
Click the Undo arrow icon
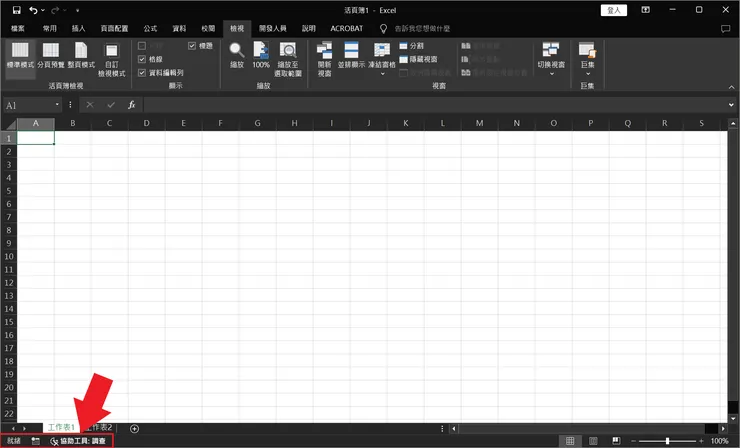(33, 10)
